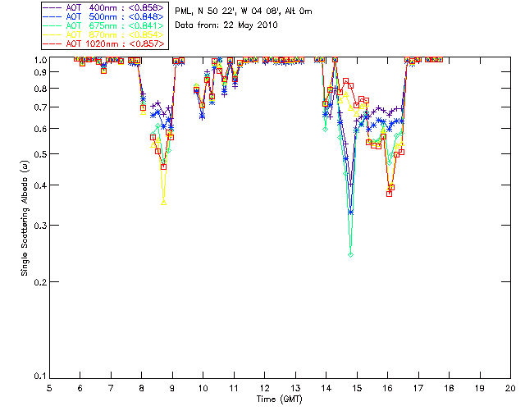Click the x-axis tick label 6
525x420 pixels.
point(80,388)
